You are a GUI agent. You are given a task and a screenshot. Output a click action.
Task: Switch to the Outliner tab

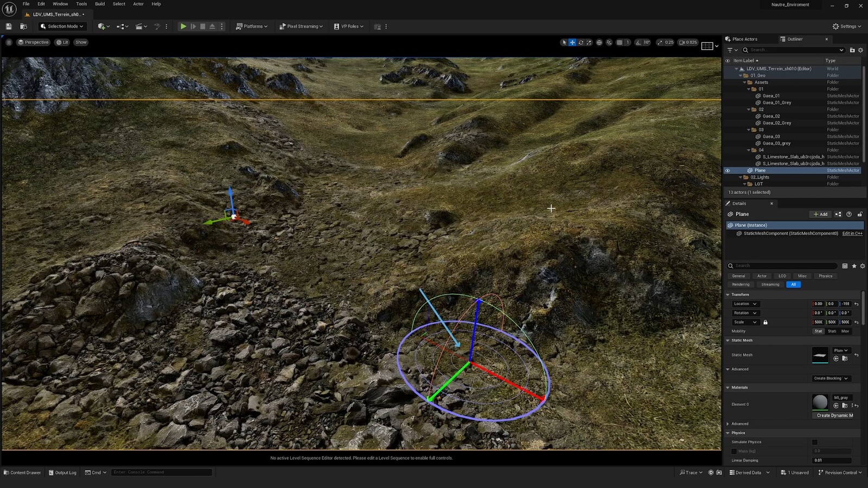795,39
